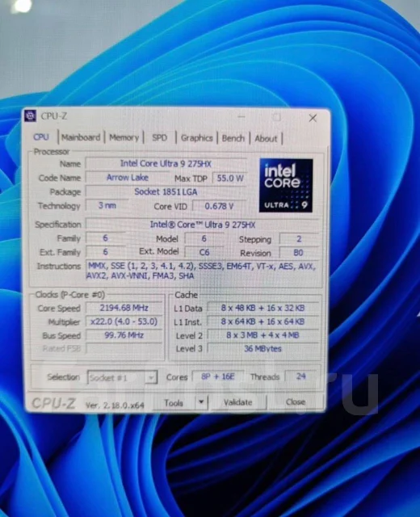
Task: Switch to the CPU tab
Action: point(41,137)
